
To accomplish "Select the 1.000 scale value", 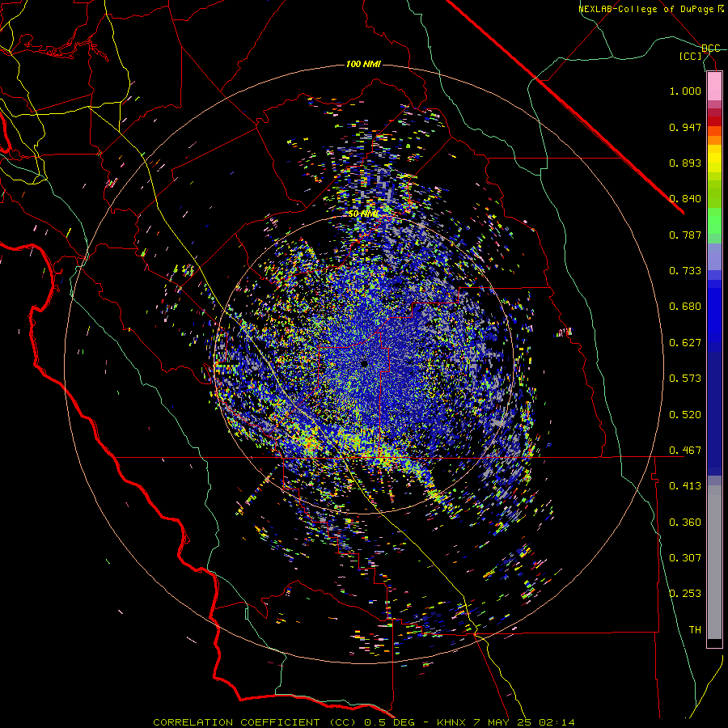I will click(685, 91).
